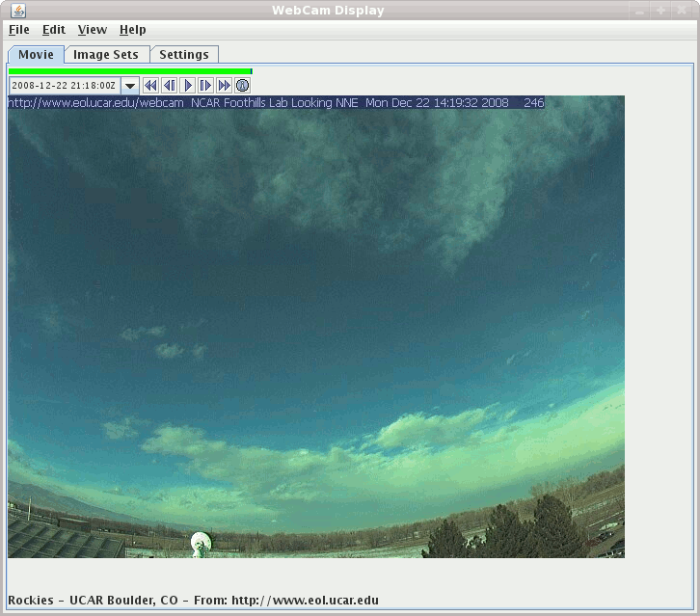Step back one frame

click(x=169, y=86)
